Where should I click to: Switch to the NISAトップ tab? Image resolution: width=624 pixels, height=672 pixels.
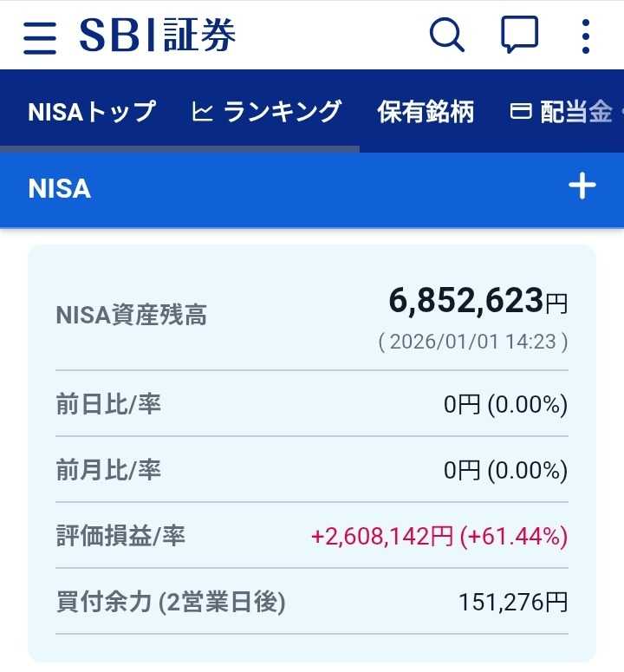point(92,112)
